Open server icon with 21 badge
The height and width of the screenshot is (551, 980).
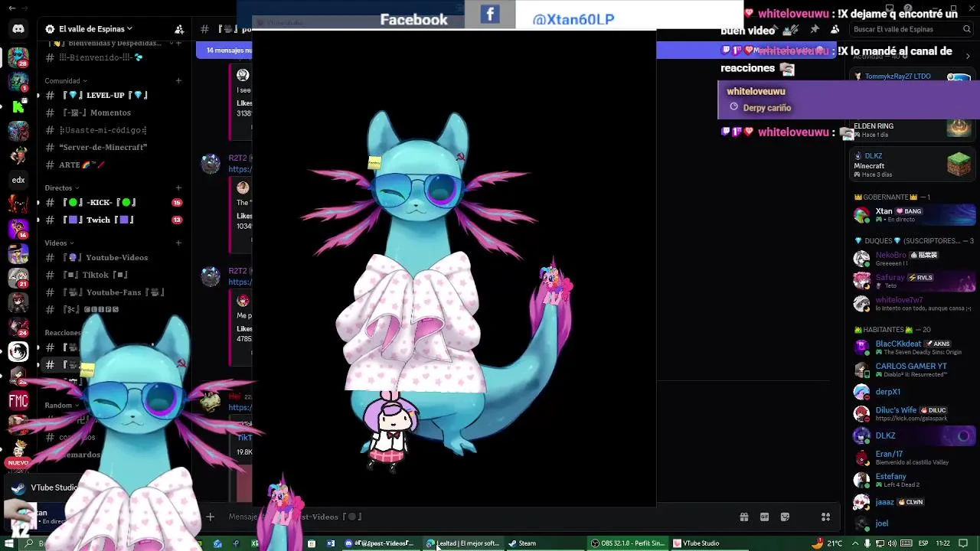[x=18, y=278]
